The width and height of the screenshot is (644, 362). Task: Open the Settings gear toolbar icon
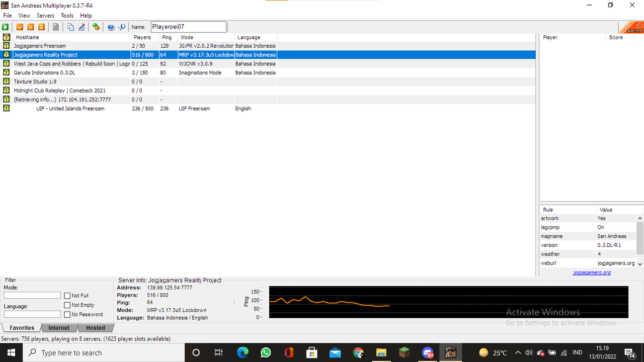[96, 27]
